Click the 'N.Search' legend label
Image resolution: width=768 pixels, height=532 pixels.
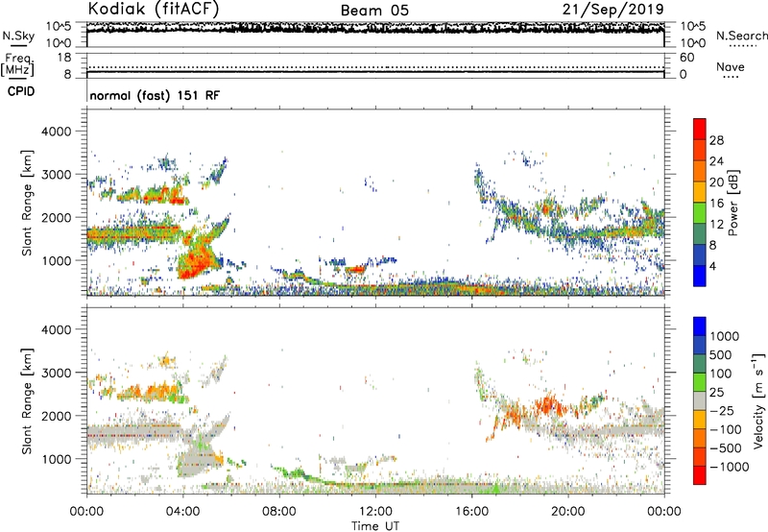click(741, 36)
